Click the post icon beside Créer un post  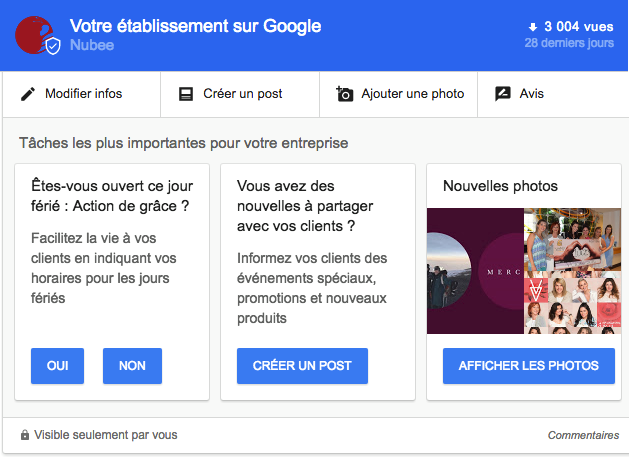coord(185,94)
